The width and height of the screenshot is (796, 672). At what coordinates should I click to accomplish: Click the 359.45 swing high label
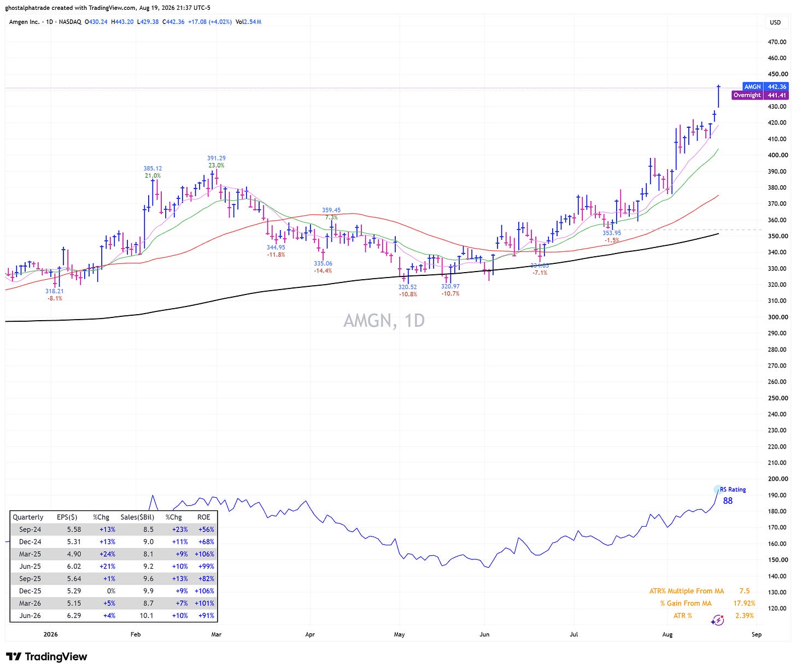click(x=331, y=210)
